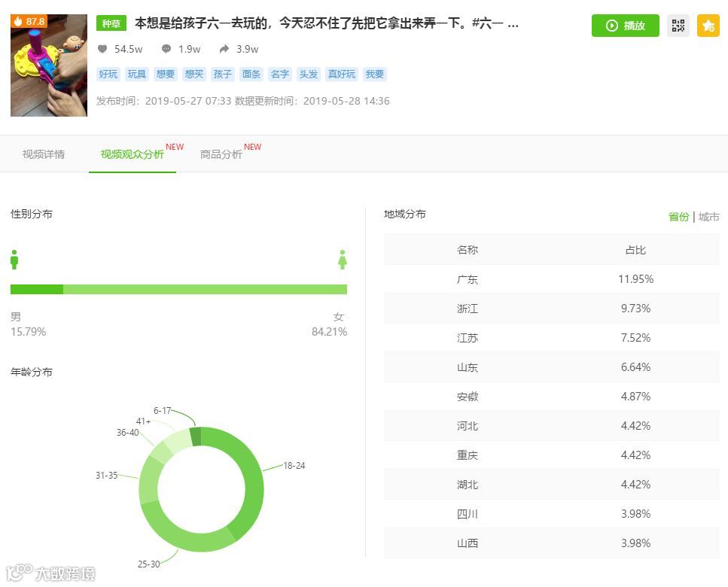Switch region view to 省份

point(678,217)
